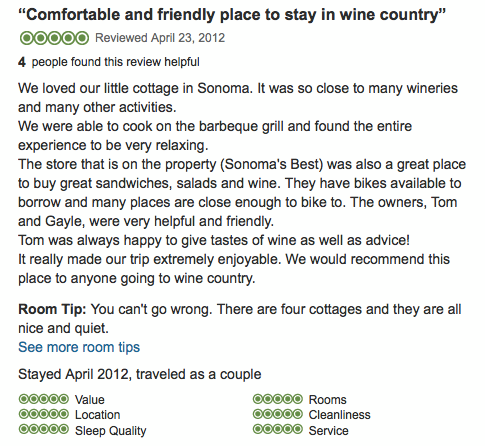Click the Value label text
Image resolution: width=485 pixels, height=446 pixels.
click(x=90, y=400)
